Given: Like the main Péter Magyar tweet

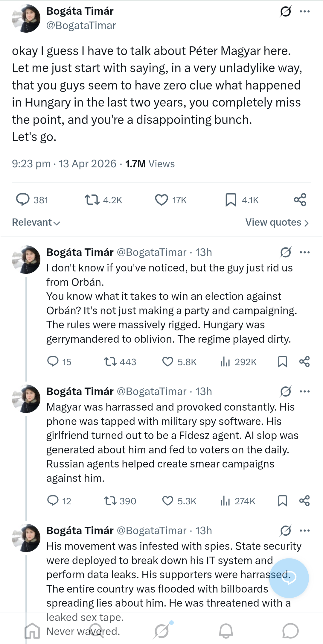Looking at the screenshot, I should pyautogui.click(x=161, y=200).
